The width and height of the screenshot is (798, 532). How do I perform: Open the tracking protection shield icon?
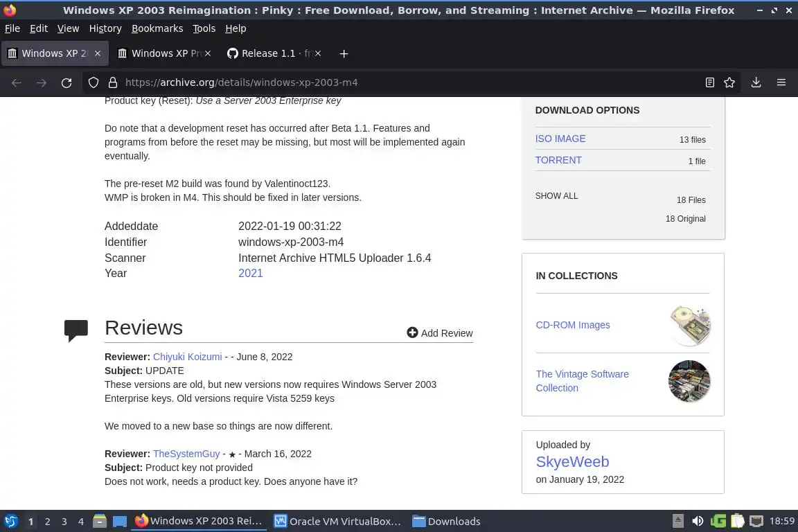click(x=93, y=82)
